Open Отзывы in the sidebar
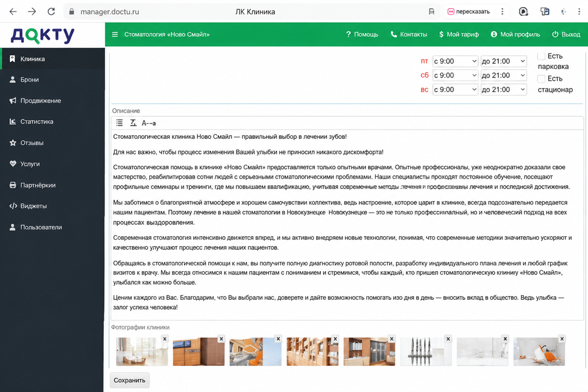This screenshot has height=392, width=588. [x=52, y=143]
